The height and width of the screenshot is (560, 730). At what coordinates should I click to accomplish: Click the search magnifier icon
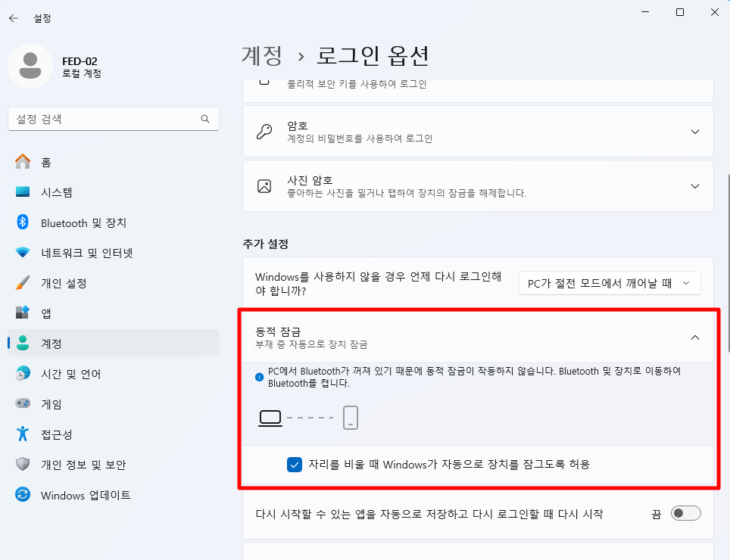205,119
